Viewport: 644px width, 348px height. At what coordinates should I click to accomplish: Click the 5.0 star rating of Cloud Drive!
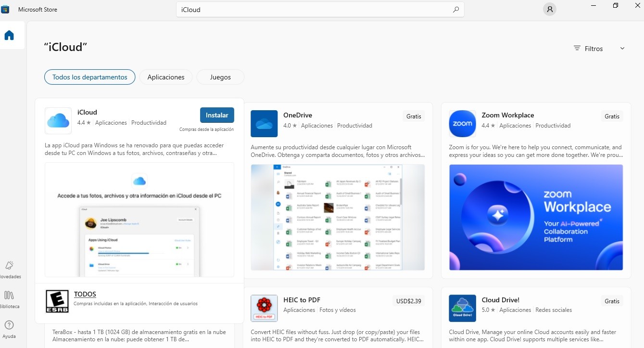point(488,310)
